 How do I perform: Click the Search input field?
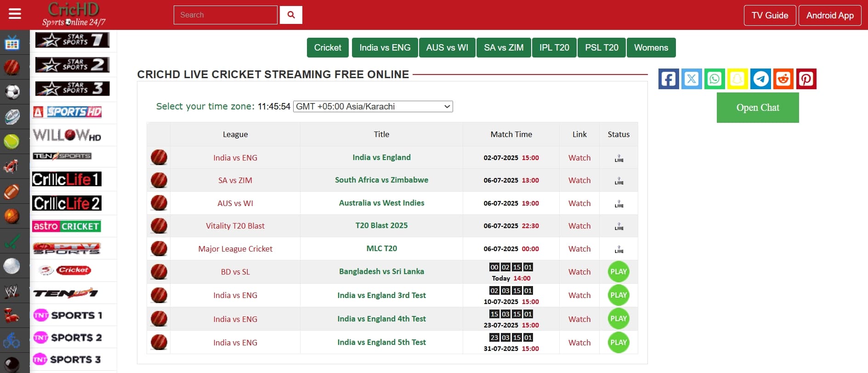pos(226,15)
